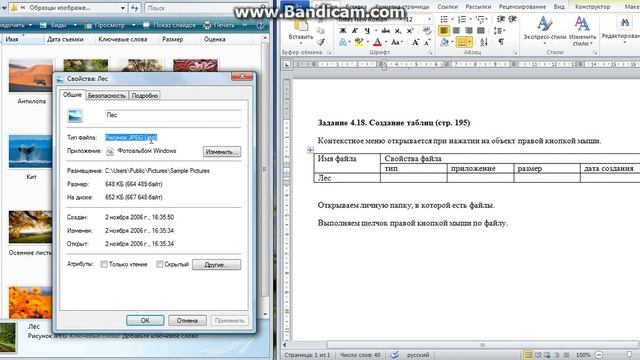Enable Скрытый attribute checkbox
Viewport: 640px width, 360px height.
pyautogui.click(x=160, y=264)
